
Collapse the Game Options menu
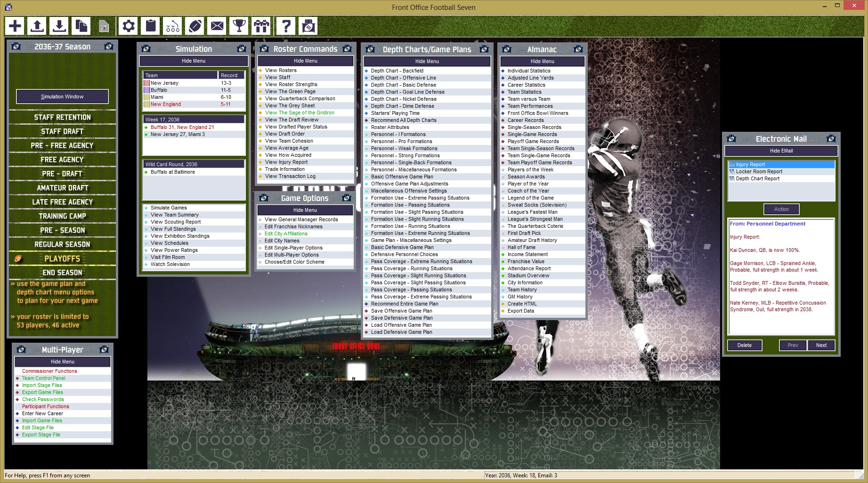[304, 210]
